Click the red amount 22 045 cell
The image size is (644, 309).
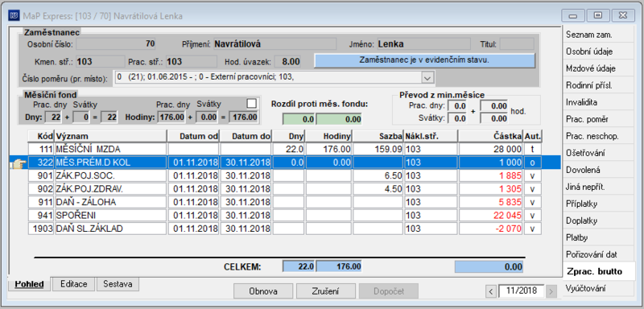pyautogui.click(x=490, y=215)
